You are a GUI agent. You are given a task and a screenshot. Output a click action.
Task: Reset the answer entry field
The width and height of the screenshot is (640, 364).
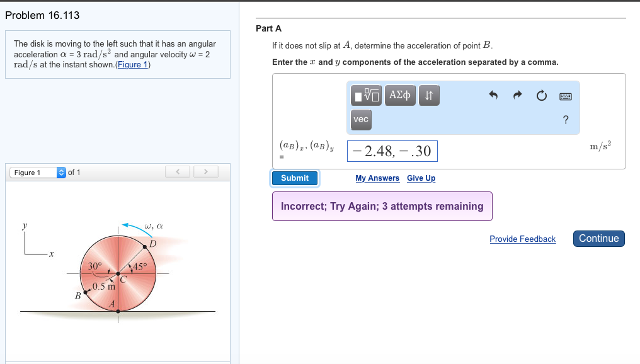541,94
